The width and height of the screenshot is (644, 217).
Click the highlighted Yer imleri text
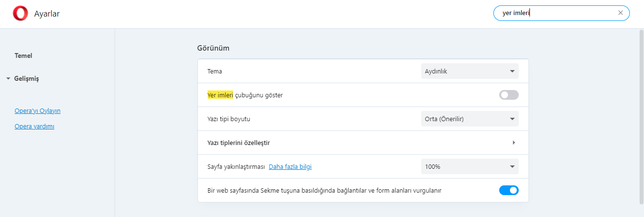[x=220, y=95]
